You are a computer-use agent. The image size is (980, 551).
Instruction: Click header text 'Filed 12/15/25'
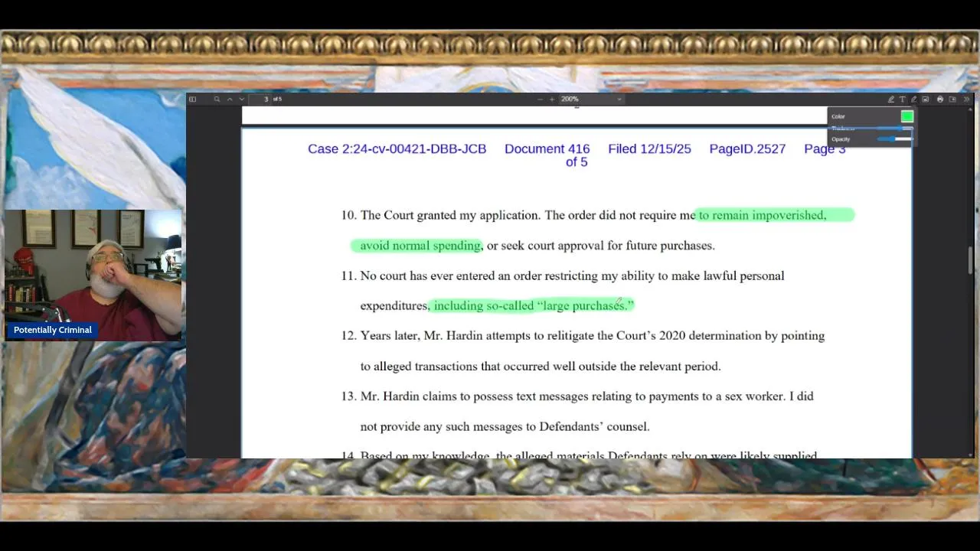(649, 148)
